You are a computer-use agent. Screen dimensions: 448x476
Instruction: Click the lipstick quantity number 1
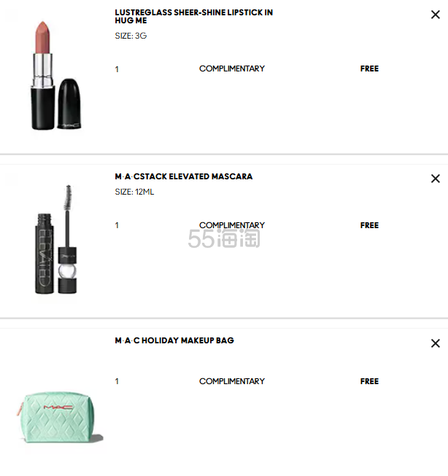click(x=117, y=69)
